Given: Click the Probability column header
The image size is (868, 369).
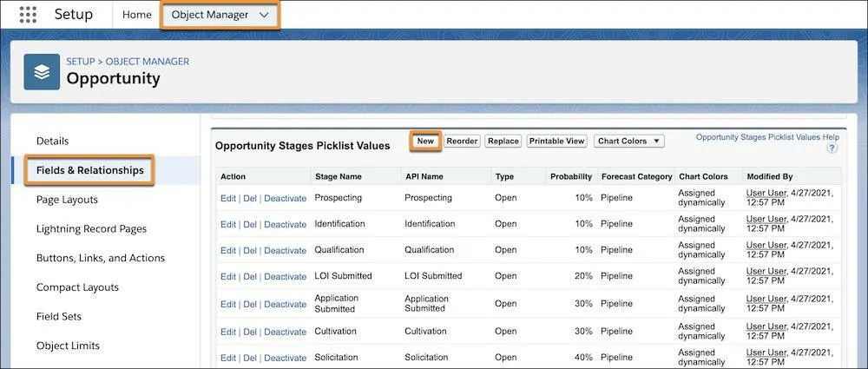Looking at the screenshot, I should coord(571,177).
